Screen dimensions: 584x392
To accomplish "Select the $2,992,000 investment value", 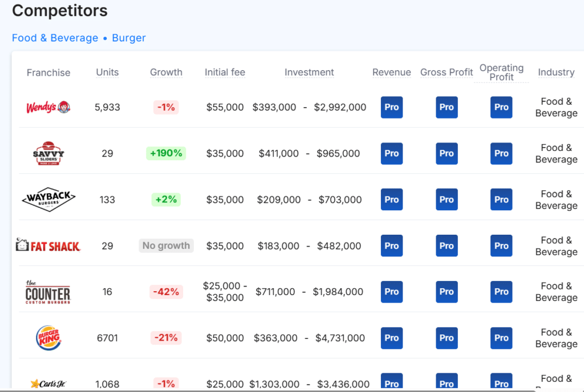I will (x=340, y=107).
